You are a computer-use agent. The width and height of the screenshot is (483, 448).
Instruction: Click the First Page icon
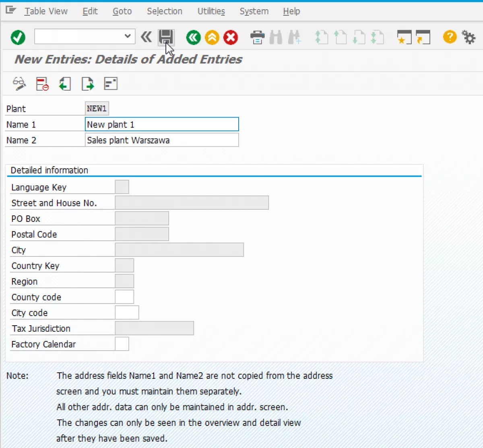click(321, 37)
